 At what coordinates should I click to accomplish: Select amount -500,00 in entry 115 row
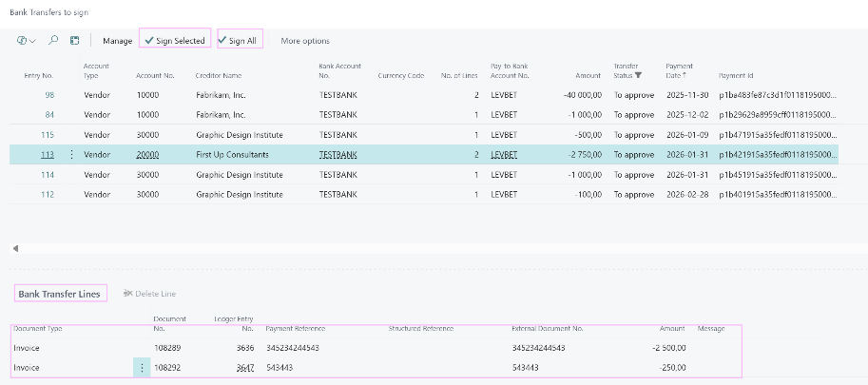pyautogui.click(x=588, y=135)
